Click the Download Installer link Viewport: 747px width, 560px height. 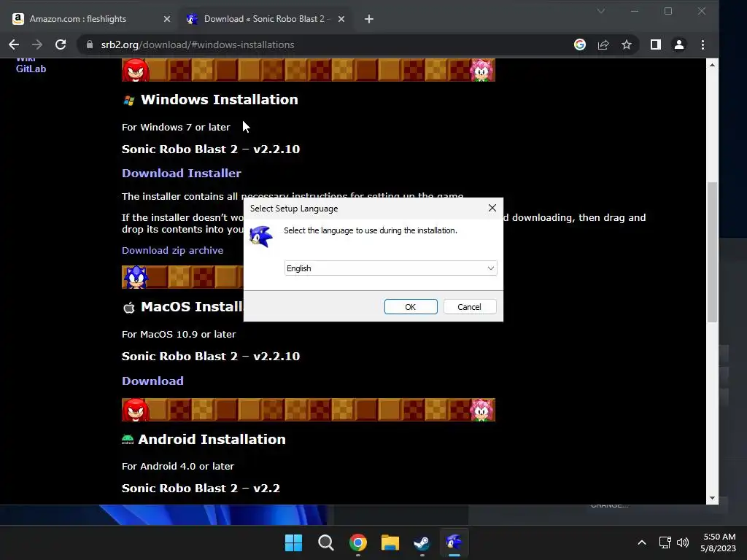tap(182, 174)
